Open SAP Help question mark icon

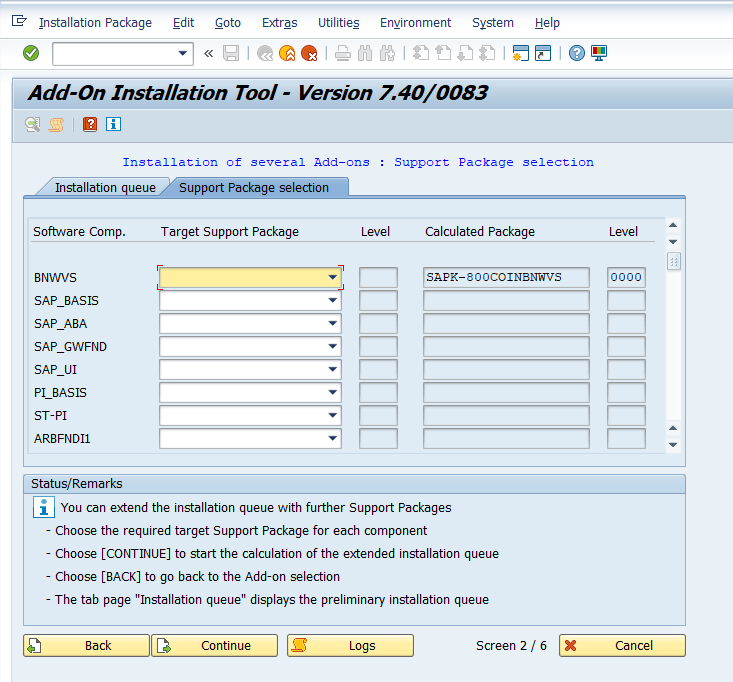pos(577,53)
